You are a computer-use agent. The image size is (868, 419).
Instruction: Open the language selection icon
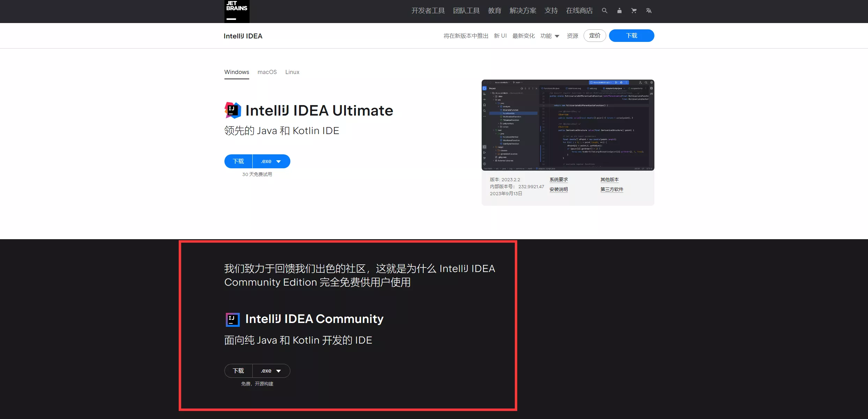(649, 11)
